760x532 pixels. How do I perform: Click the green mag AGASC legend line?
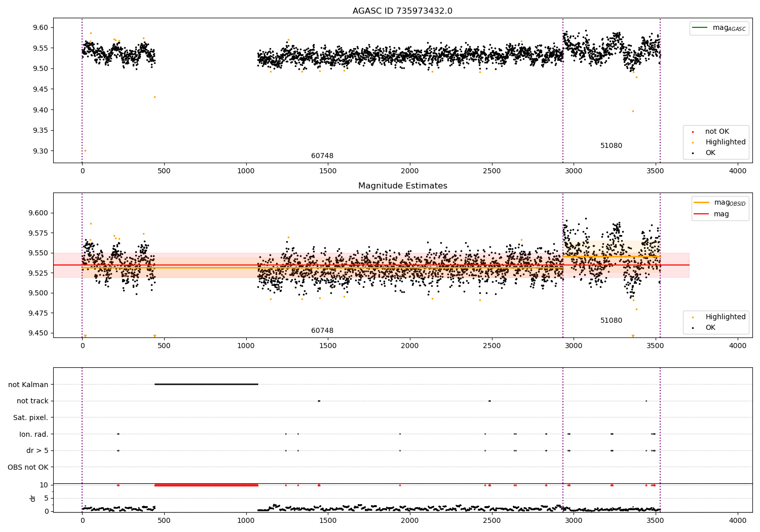coord(700,27)
